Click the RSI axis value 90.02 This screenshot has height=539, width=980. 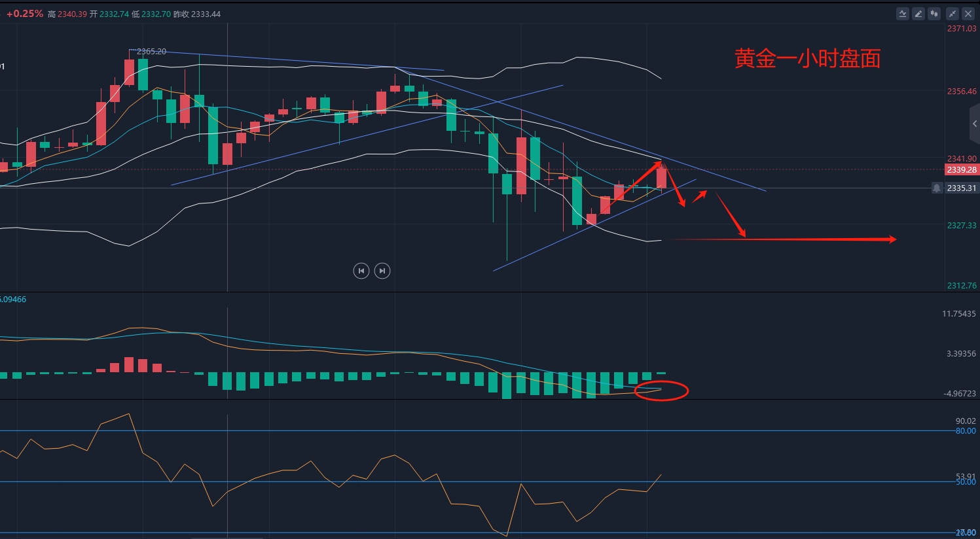pyautogui.click(x=966, y=421)
